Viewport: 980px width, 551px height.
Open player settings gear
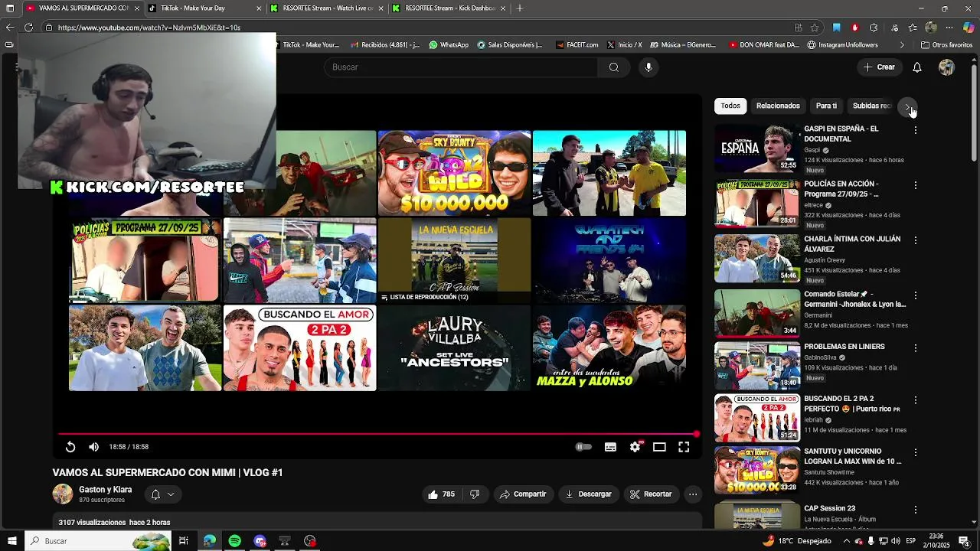[635, 447]
